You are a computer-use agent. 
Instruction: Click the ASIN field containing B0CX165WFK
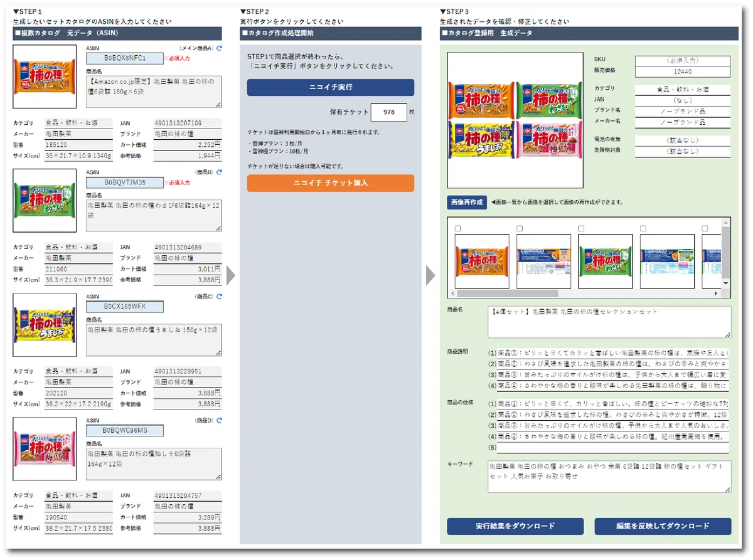click(124, 307)
